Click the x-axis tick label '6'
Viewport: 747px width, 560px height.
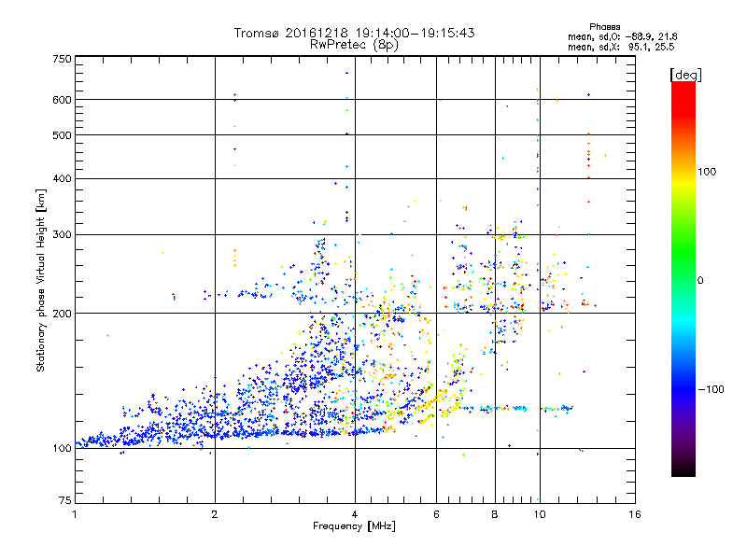(436, 514)
